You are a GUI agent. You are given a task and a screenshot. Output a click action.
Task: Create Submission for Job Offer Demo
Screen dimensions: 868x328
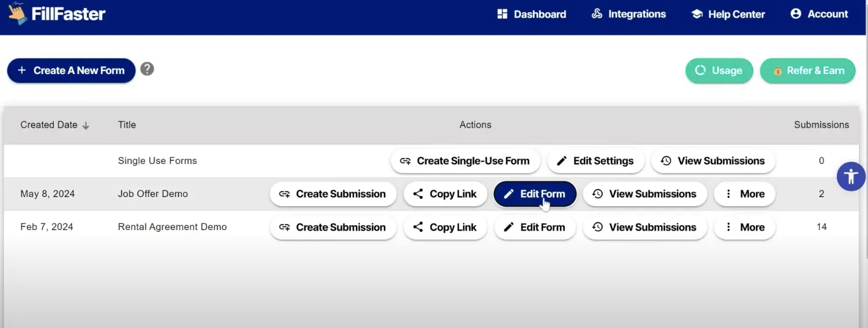coord(333,194)
